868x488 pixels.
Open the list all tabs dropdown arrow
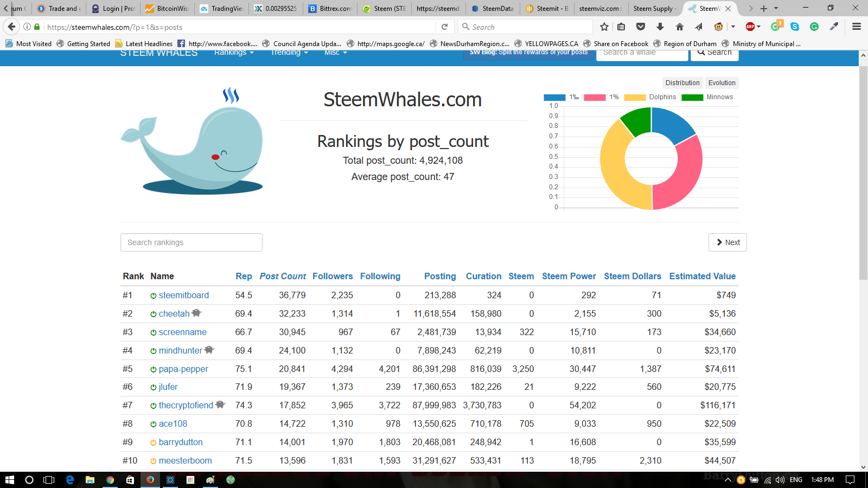[x=776, y=9]
